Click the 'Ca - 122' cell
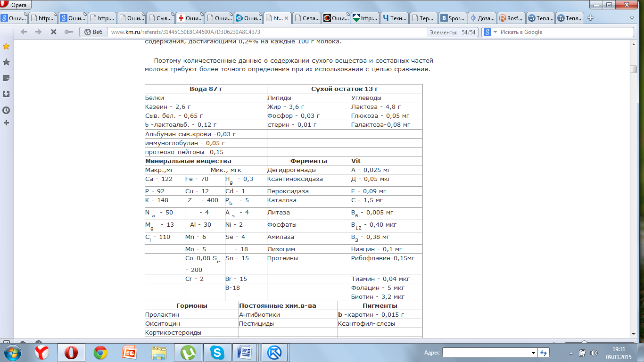This screenshot has height=362, width=644. 165,181
